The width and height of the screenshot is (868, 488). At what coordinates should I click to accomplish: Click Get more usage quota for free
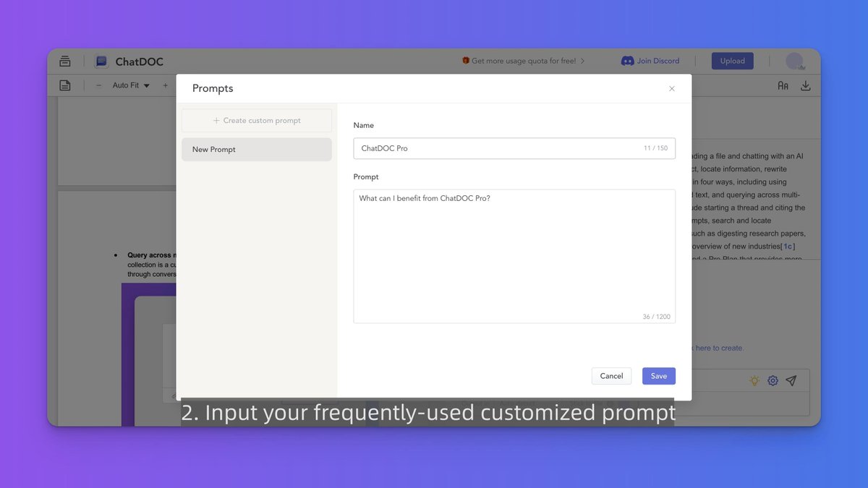tap(524, 61)
